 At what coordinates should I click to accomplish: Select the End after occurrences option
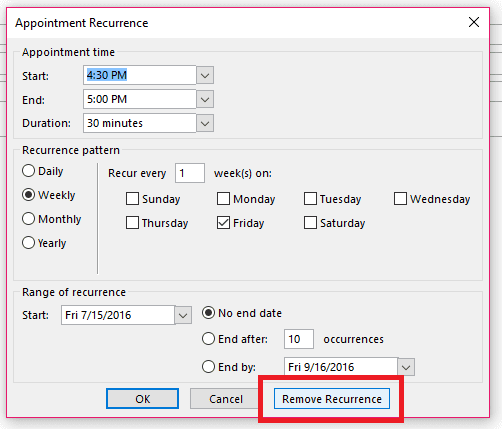tap(208, 339)
